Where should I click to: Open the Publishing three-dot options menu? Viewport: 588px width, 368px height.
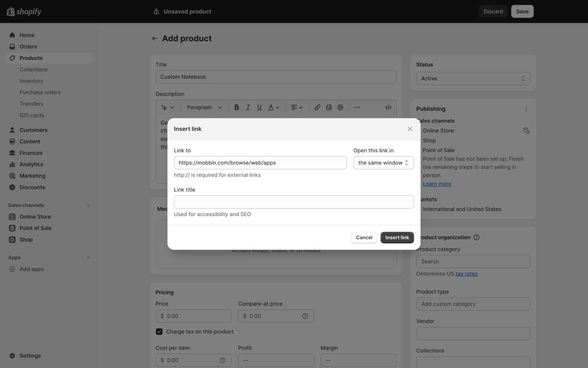pos(526,109)
